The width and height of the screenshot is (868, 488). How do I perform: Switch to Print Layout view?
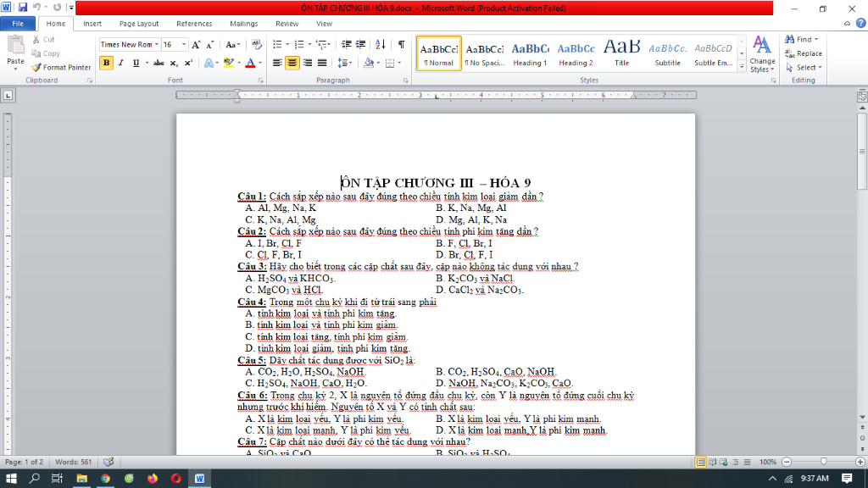[x=700, y=462]
